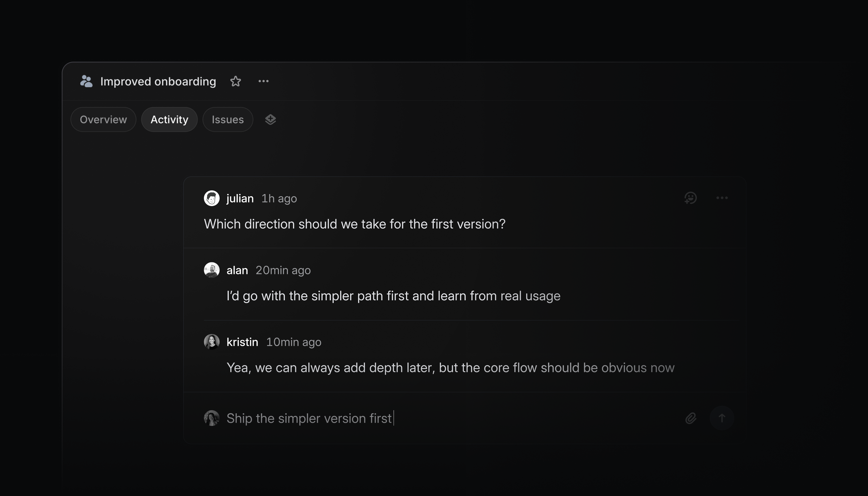Select the Activity tab
This screenshot has width=868, height=496.
(x=169, y=119)
